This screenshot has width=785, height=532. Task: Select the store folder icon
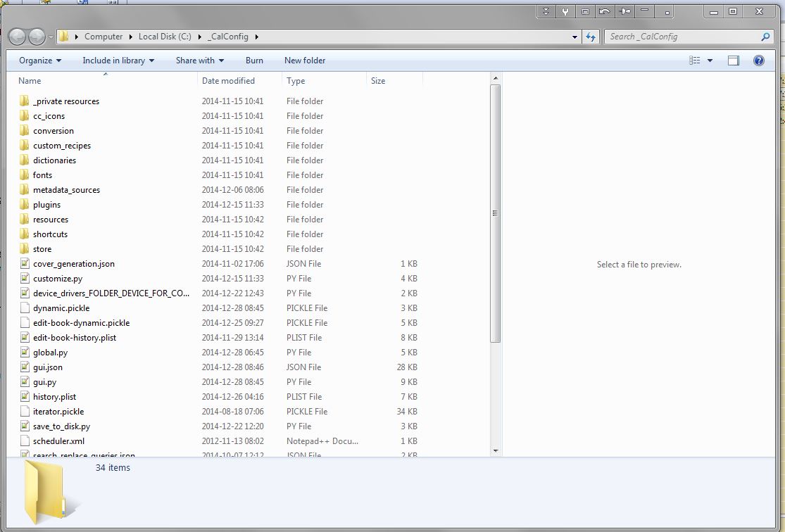point(25,248)
